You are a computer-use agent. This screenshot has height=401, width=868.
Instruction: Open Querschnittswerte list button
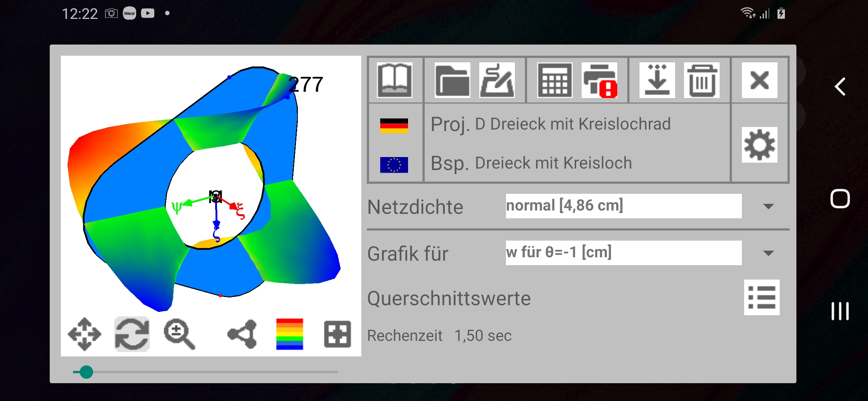(762, 297)
